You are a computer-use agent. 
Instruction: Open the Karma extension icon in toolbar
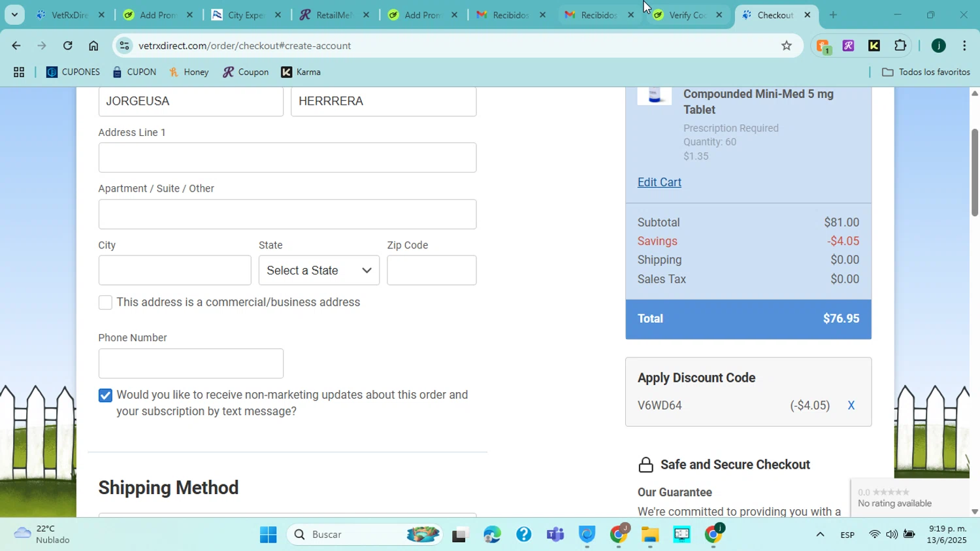pos(874,46)
